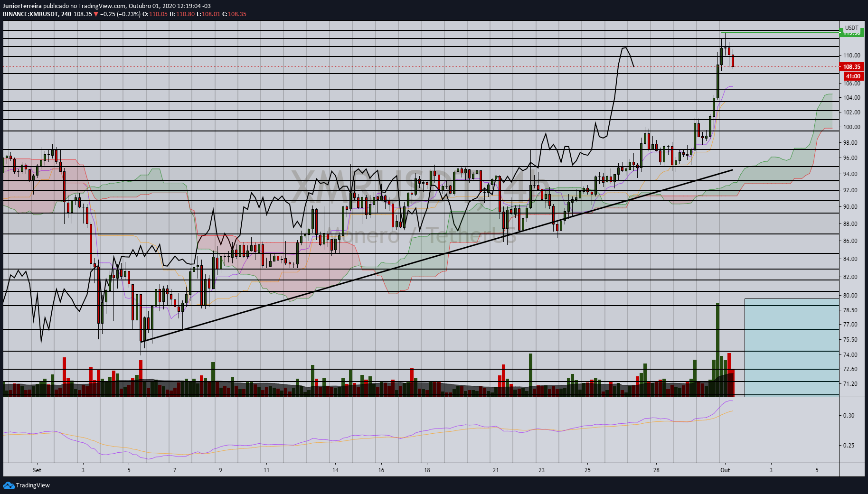Click the TradingView cloud logo icon
This screenshot has height=494, width=868.
pyautogui.click(x=9, y=485)
